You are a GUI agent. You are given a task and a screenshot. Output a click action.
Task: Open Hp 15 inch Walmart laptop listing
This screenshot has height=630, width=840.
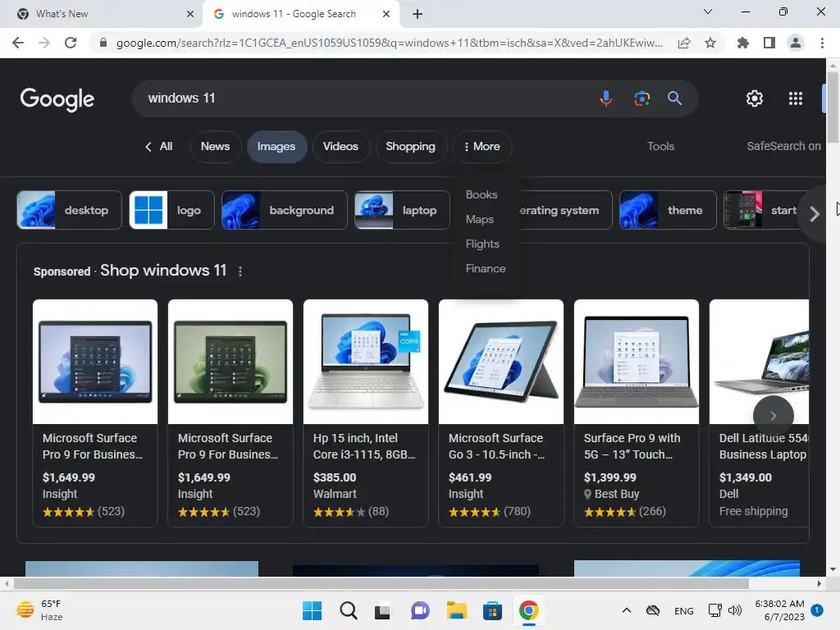click(x=365, y=413)
